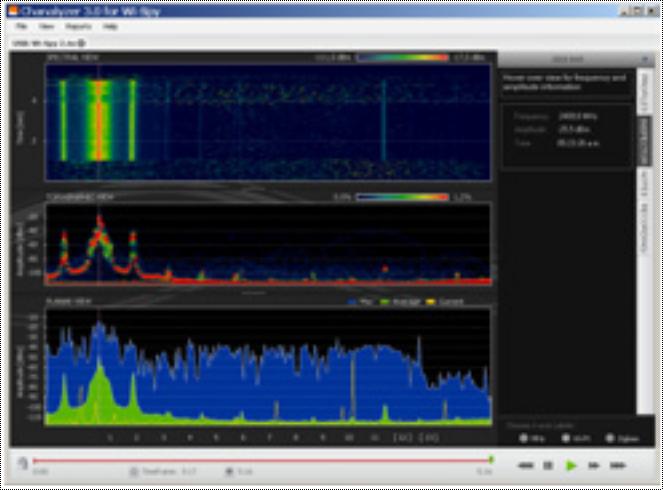Viewport: 663px width, 490px height.
Task: Open the File menu
Action: point(19,27)
